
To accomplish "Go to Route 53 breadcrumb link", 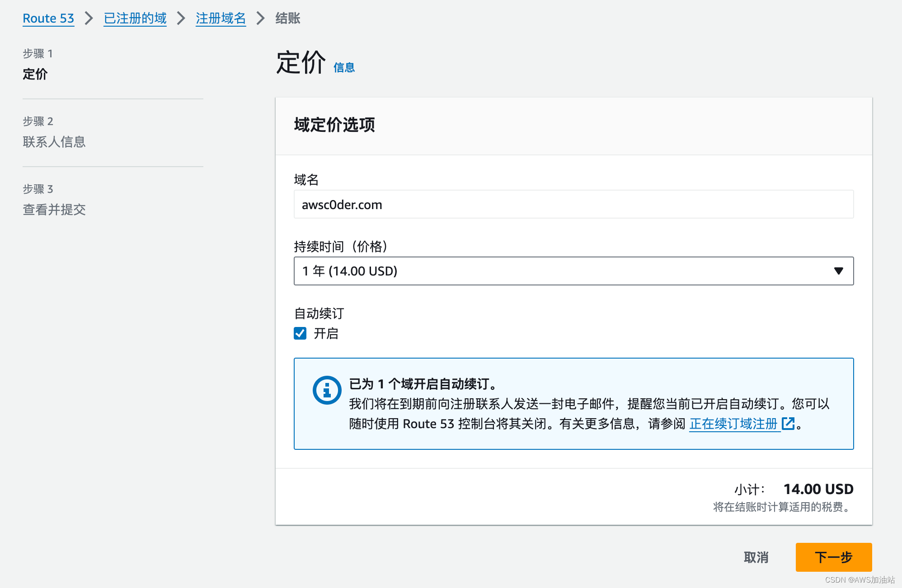I will coord(48,19).
